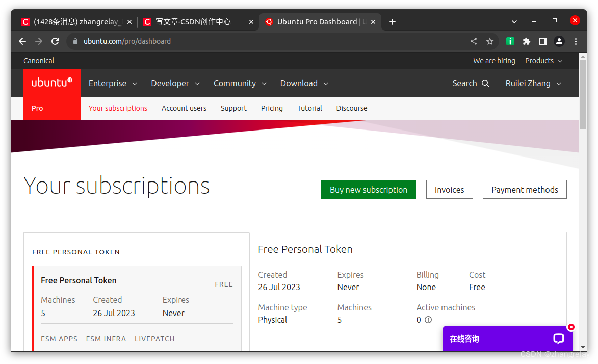Close the zhangrelay CSDN messages tab
The width and height of the screenshot is (598, 364).
coord(129,22)
